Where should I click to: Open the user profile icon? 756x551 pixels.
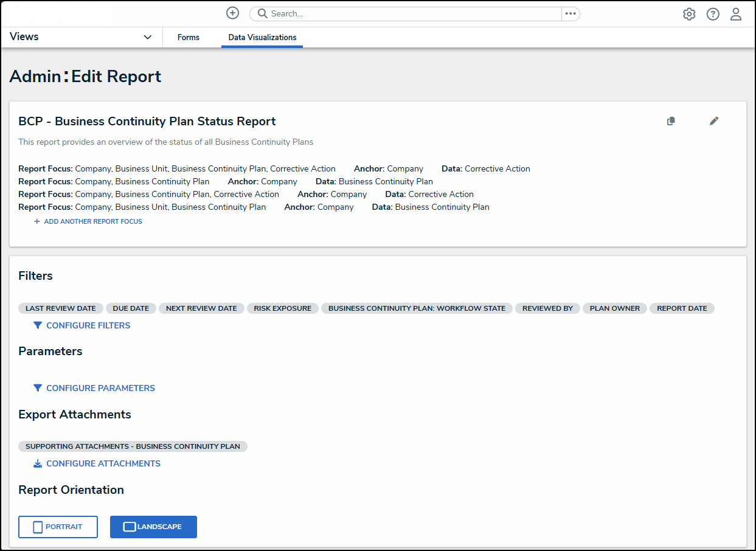click(x=736, y=14)
